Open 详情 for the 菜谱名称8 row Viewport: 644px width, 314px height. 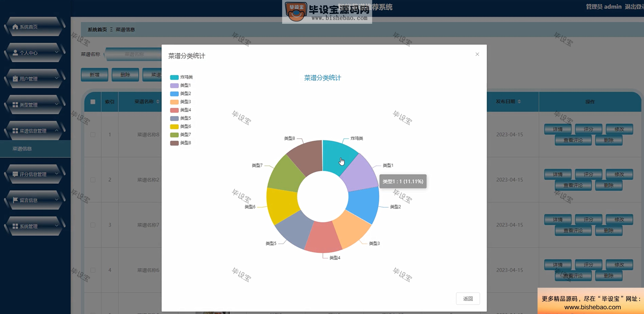[x=558, y=129]
